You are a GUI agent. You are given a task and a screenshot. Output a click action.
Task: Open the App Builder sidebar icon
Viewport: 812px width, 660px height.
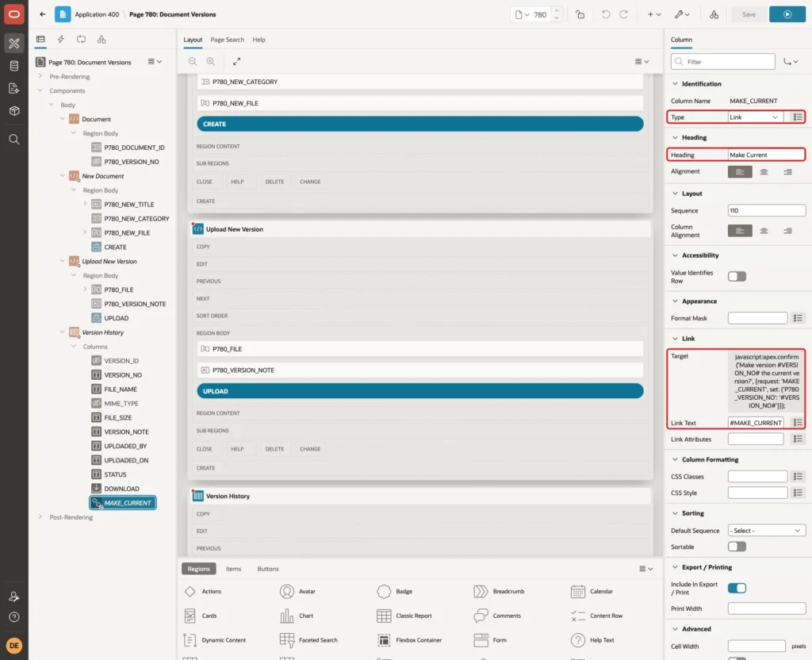[x=14, y=43]
